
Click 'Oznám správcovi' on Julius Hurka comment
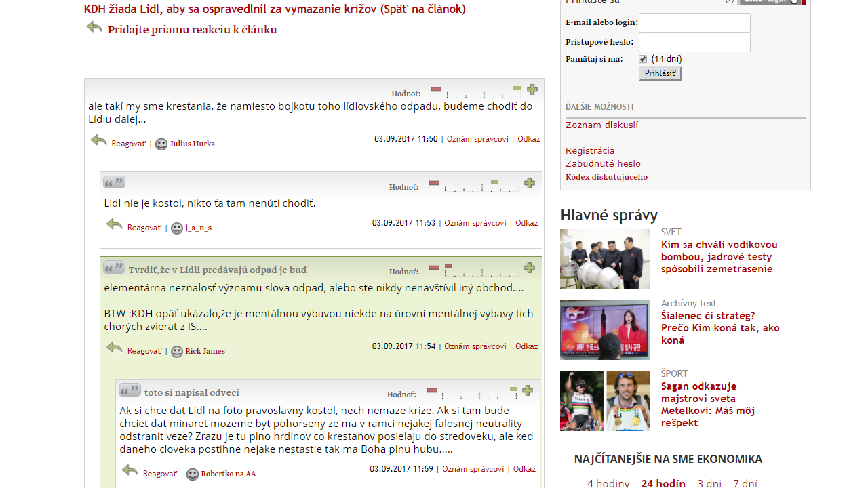pos(477,139)
